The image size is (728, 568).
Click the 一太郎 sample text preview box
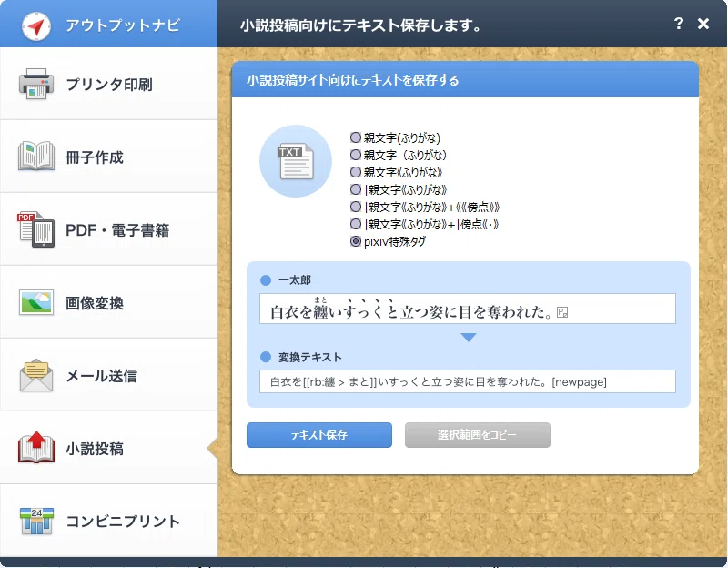tap(468, 309)
